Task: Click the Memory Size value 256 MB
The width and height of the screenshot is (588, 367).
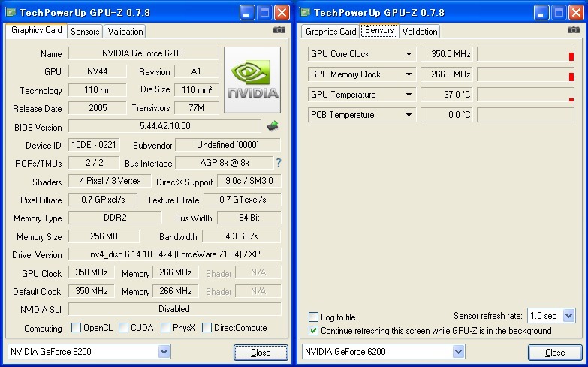Action: 104,236
